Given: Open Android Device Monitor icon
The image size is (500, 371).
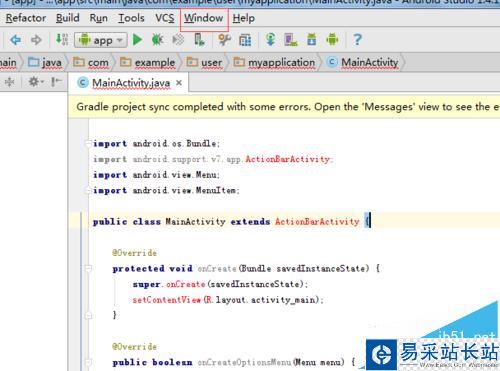Looking at the screenshot, I should (332, 40).
